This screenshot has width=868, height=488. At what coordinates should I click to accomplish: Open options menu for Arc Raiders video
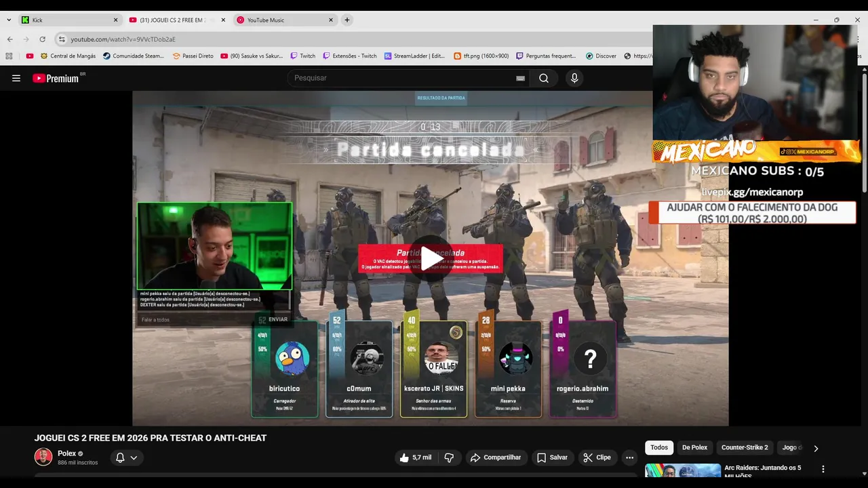pos(823,469)
